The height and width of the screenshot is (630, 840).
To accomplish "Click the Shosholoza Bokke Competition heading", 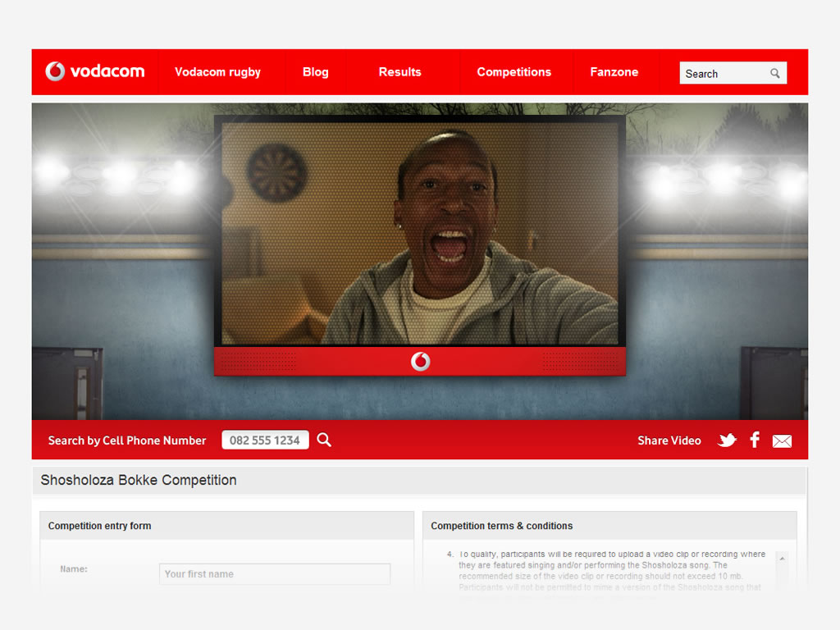I will pos(139,481).
